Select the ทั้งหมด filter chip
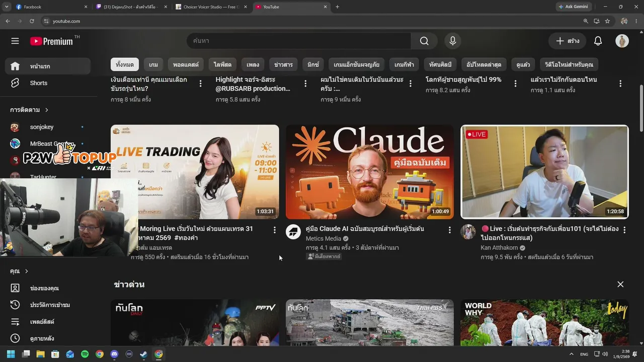This screenshot has height=362, width=644. tap(125, 65)
